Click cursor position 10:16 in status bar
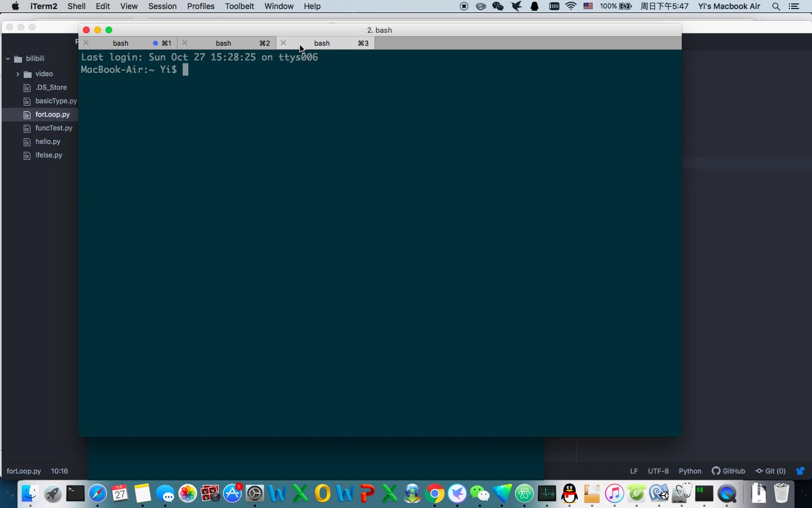Viewport: 812px width, 508px height. click(x=59, y=471)
